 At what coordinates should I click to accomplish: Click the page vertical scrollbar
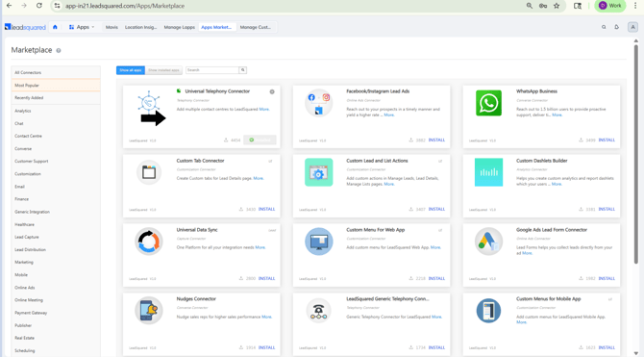(x=635, y=154)
